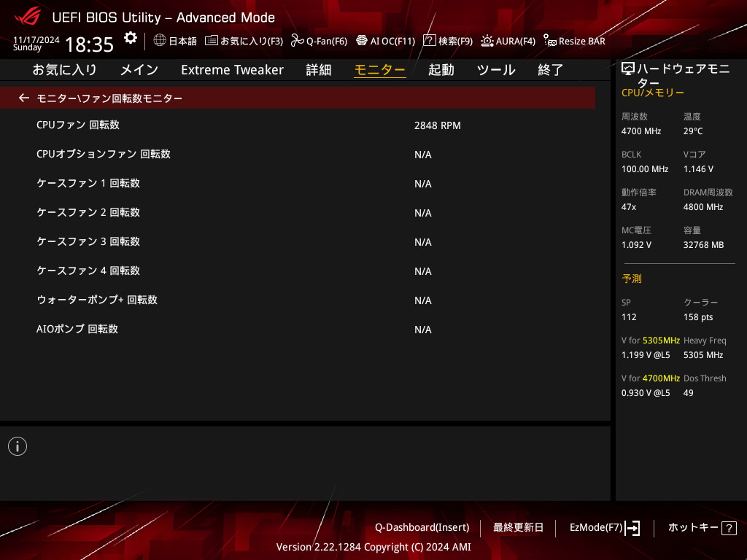Select the CPUオプションファン 回転数 row
Image resolution: width=747 pixels, height=560 pixels.
click(298, 155)
